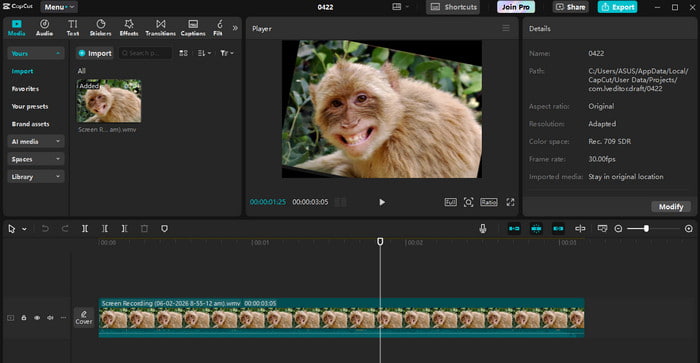Screen dimensions: 700x363
Task: Open timeline display settings icon
Action: (x=602, y=229)
